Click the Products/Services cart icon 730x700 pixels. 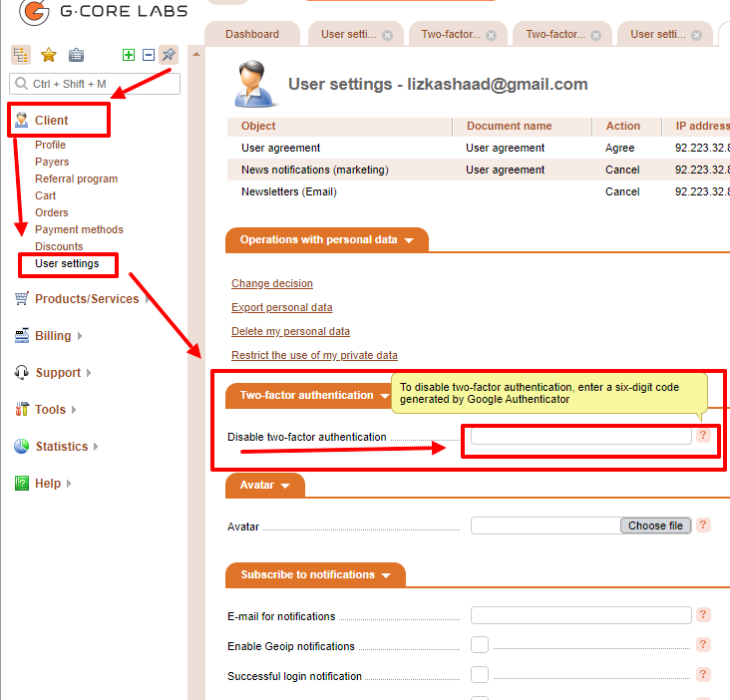point(21,298)
